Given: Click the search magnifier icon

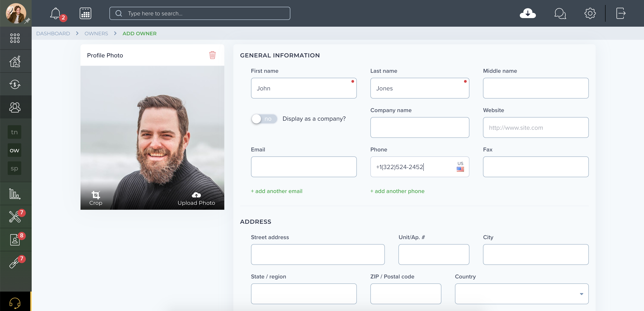Looking at the screenshot, I should pos(119,13).
